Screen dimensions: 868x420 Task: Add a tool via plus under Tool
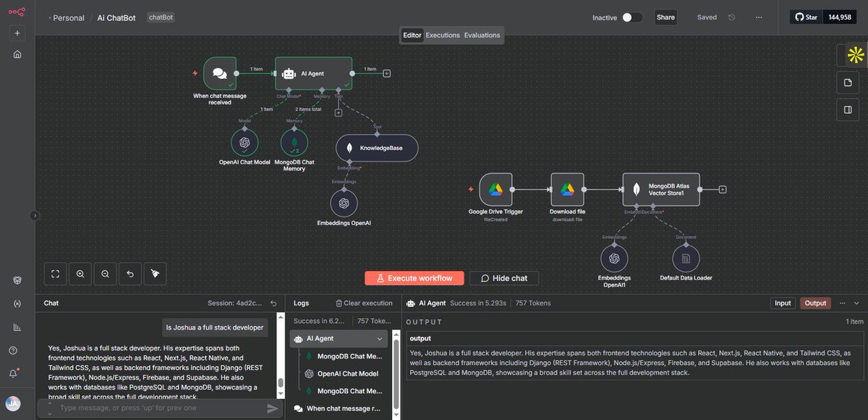pos(338,112)
